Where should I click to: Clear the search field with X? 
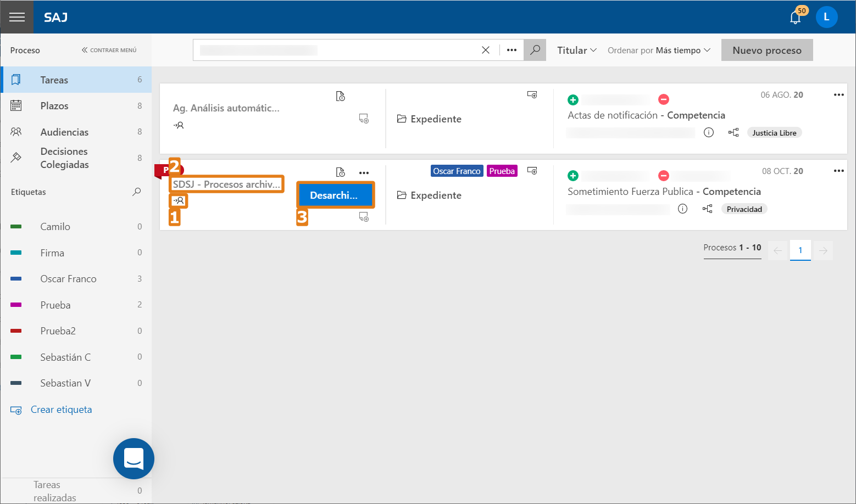point(486,50)
